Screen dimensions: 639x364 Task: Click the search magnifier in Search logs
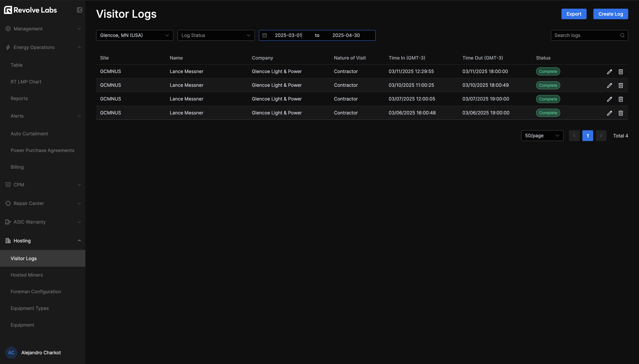click(622, 35)
